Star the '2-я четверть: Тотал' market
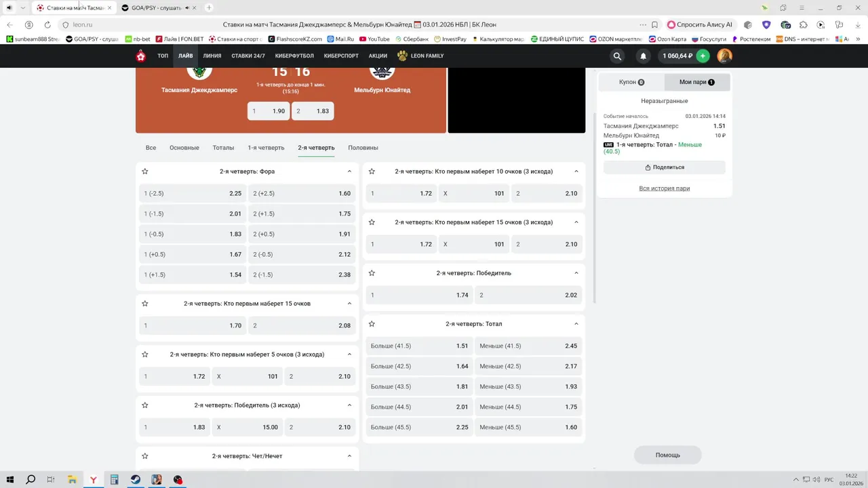The width and height of the screenshot is (868, 488). 372,324
